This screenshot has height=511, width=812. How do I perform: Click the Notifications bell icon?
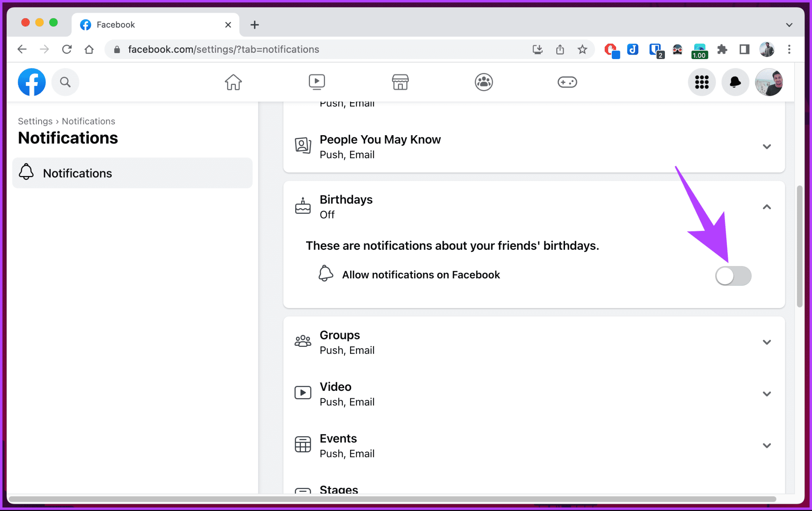(735, 82)
